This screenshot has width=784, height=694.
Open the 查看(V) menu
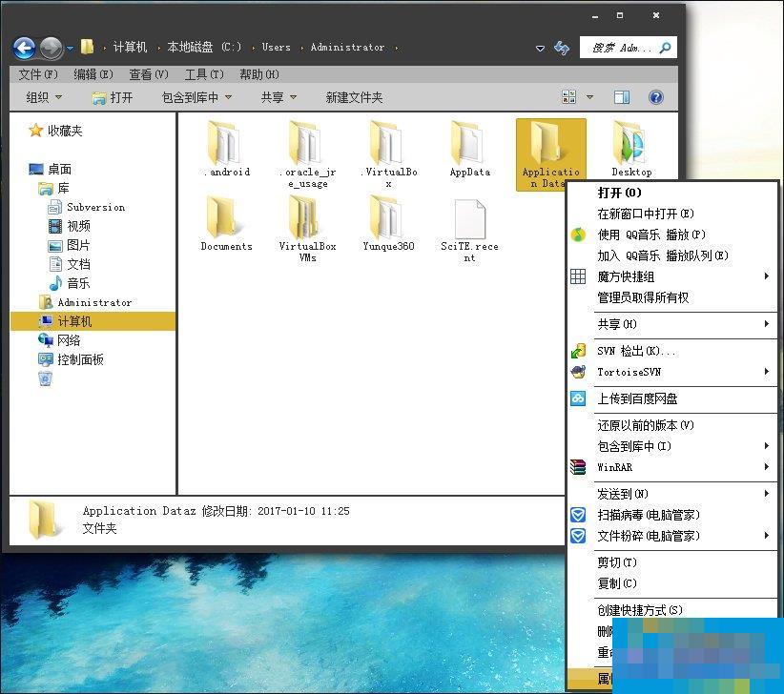(x=149, y=74)
